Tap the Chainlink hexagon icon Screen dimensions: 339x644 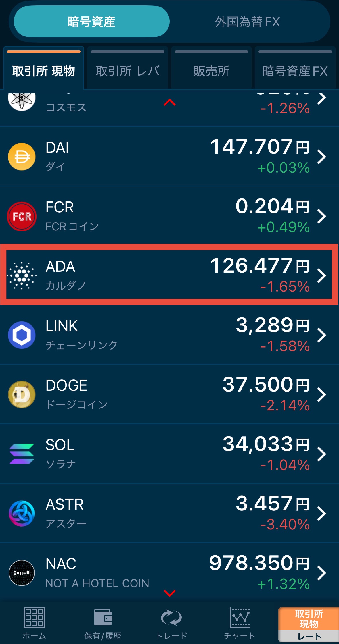click(22, 335)
